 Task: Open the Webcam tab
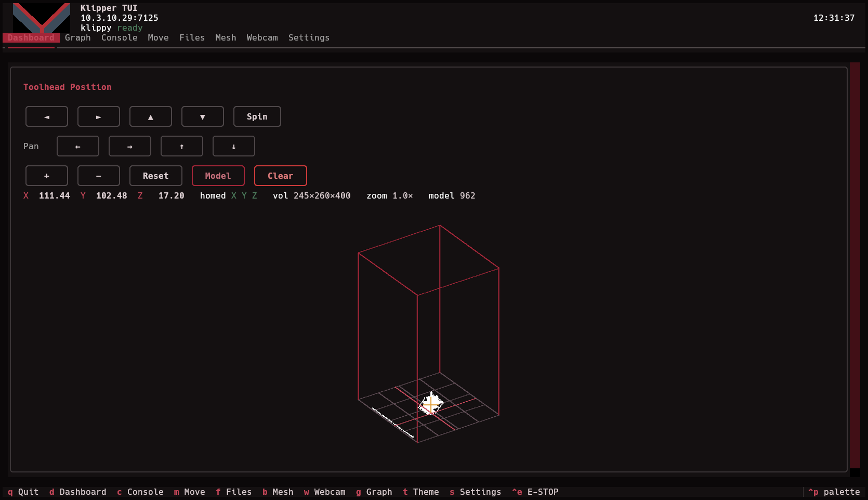[262, 37]
